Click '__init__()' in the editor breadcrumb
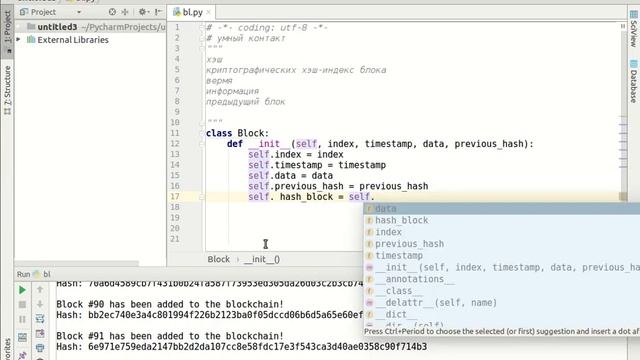 point(262,259)
